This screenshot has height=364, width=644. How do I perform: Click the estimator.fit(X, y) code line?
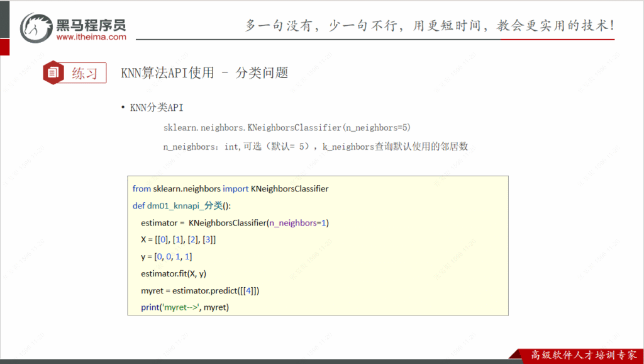174,273
